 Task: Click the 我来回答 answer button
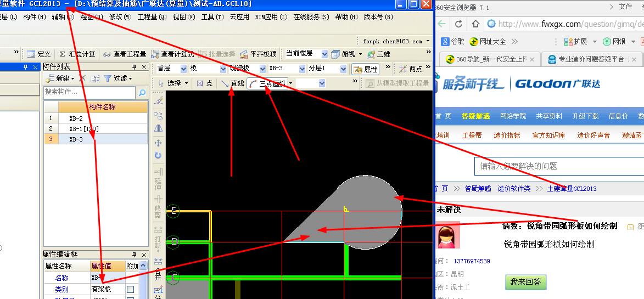(526, 282)
